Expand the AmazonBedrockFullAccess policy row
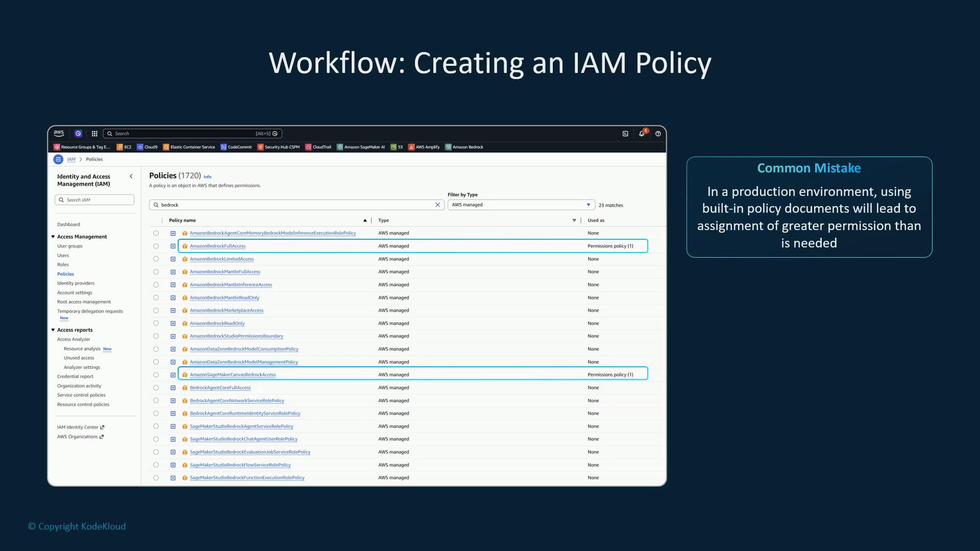 coord(173,246)
